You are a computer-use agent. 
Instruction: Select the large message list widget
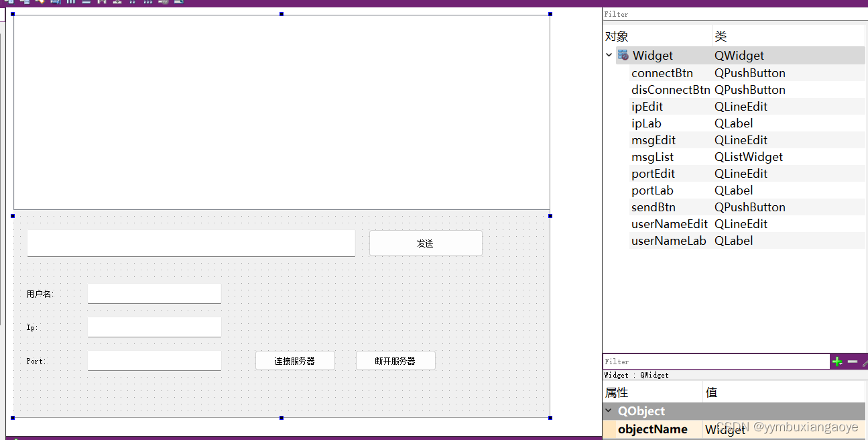282,112
